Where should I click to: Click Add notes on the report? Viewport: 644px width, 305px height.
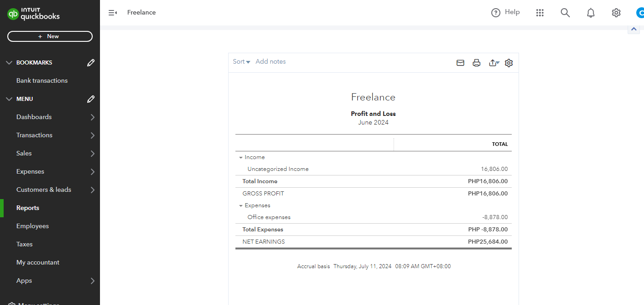(270, 62)
